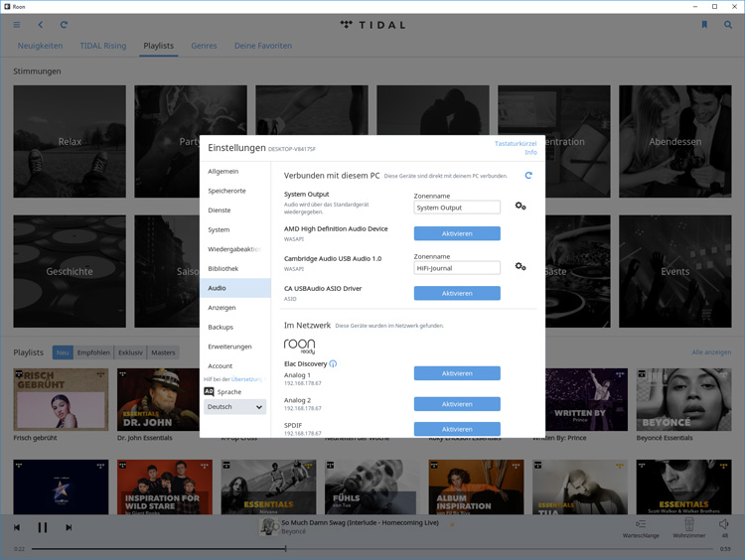Open the Warteschlange queue icon
The image size is (745, 560).
641,524
